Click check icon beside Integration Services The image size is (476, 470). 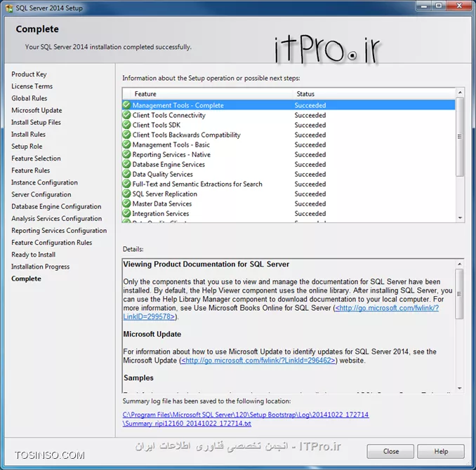[x=126, y=213]
